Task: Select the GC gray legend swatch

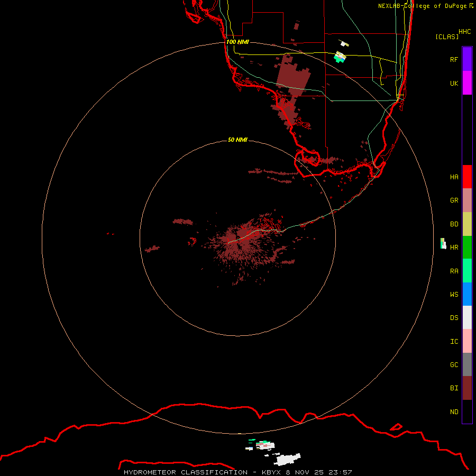Action: pos(467,364)
